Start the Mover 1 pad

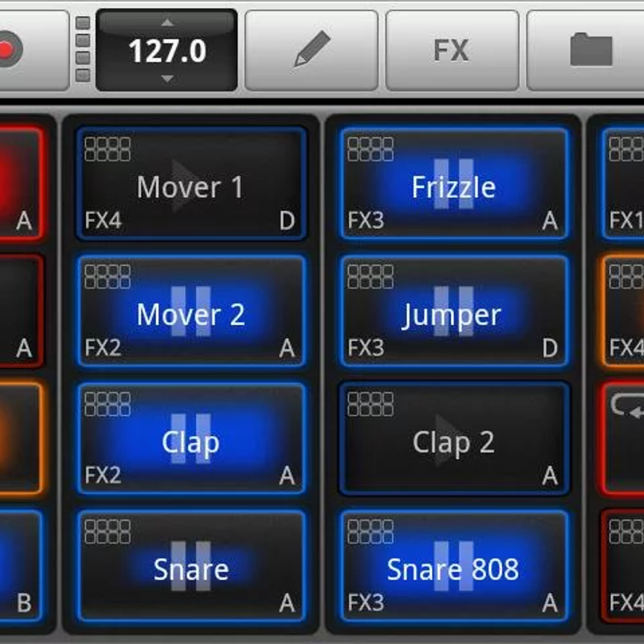(x=191, y=184)
